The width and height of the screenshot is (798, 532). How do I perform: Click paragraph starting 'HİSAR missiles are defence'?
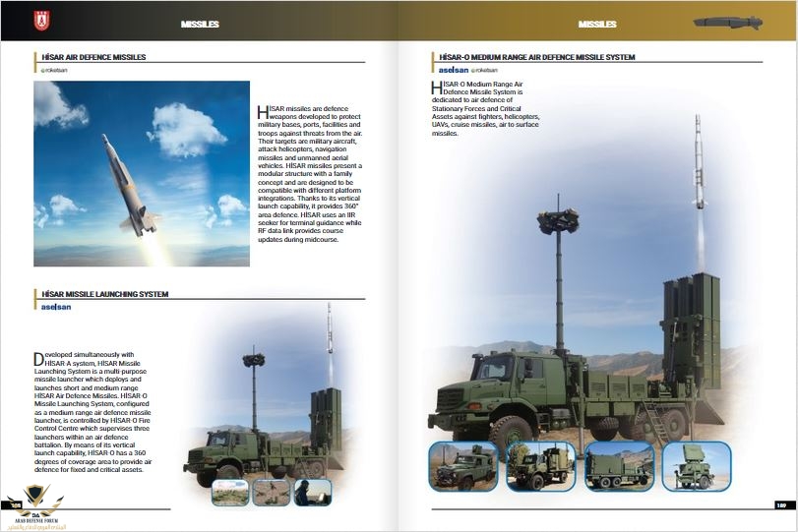[x=310, y=173]
